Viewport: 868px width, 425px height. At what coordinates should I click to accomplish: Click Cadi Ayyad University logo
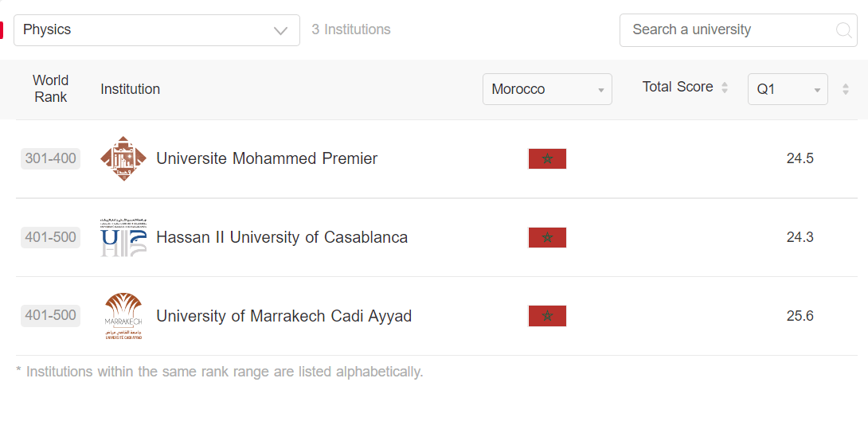tap(123, 316)
